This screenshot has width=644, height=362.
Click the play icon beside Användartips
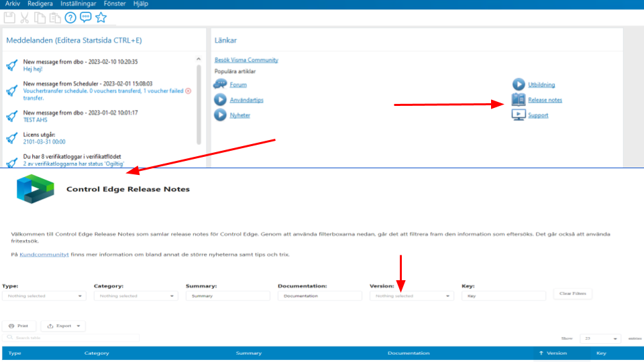click(x=220, y=99)
